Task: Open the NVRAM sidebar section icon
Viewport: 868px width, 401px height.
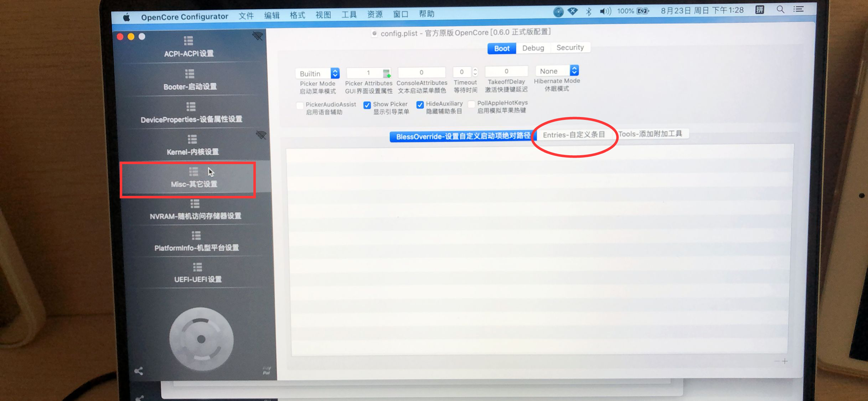Action: [195, 204]
